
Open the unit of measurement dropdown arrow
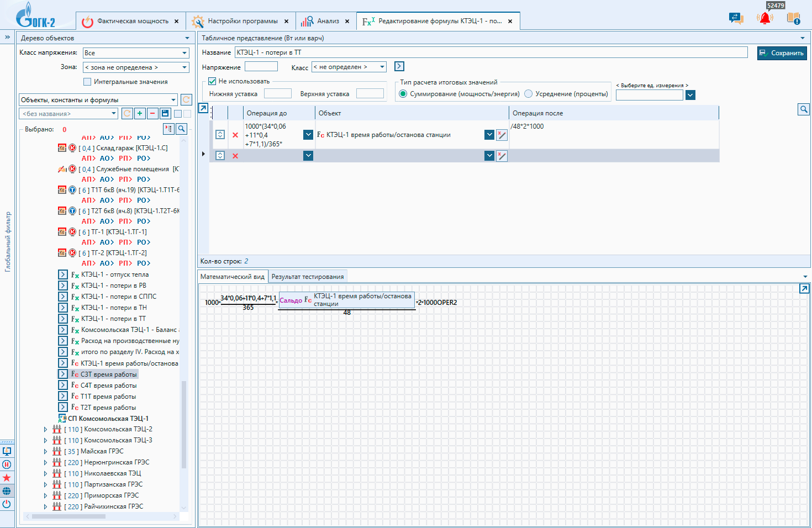coord(690,95)
